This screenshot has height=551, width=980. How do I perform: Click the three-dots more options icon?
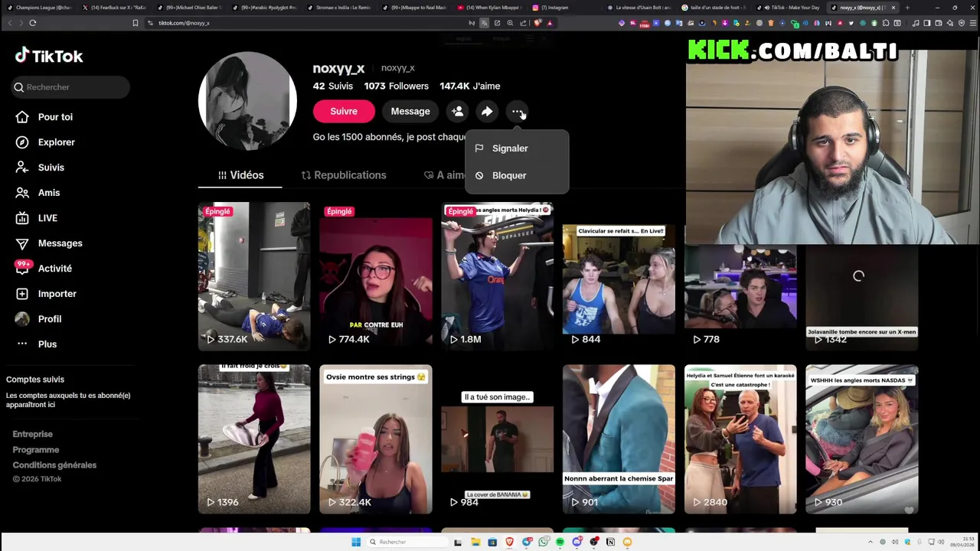518,112
